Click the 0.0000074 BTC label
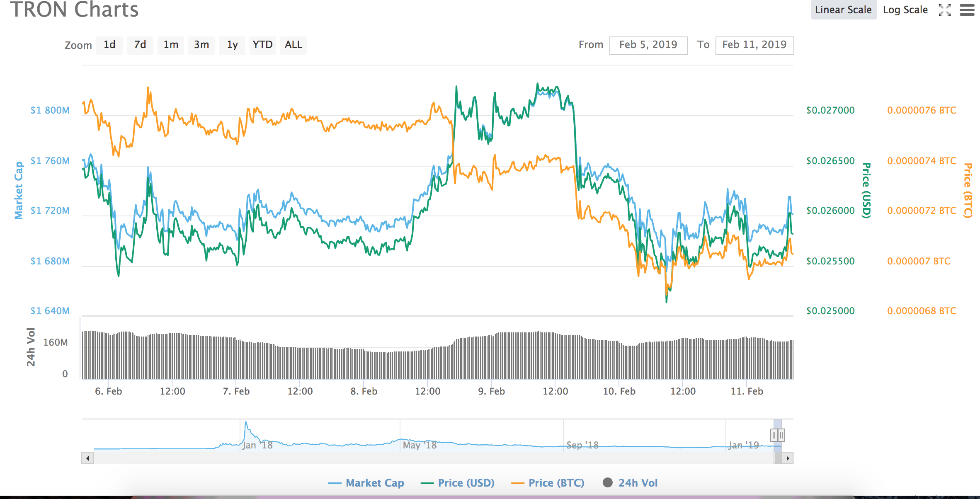Image resolution: width=980 pixels, height=499 pixels. coord(922,161)
